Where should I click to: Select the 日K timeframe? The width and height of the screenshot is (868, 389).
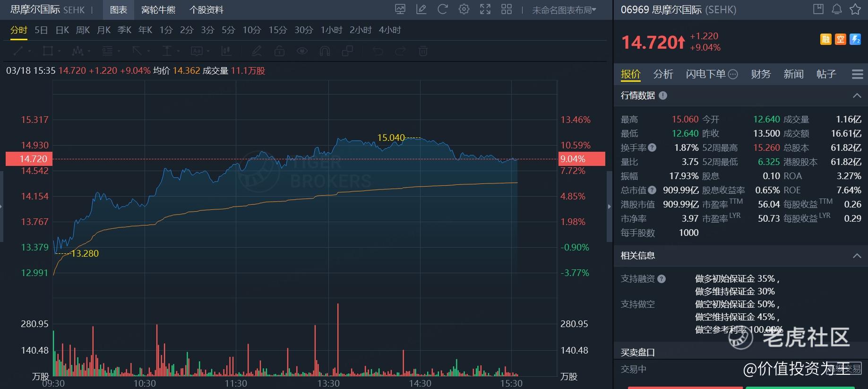point(62,30)
